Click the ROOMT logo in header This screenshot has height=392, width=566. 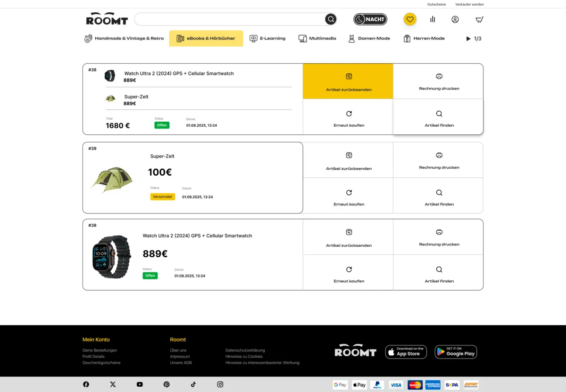point(107,19)
